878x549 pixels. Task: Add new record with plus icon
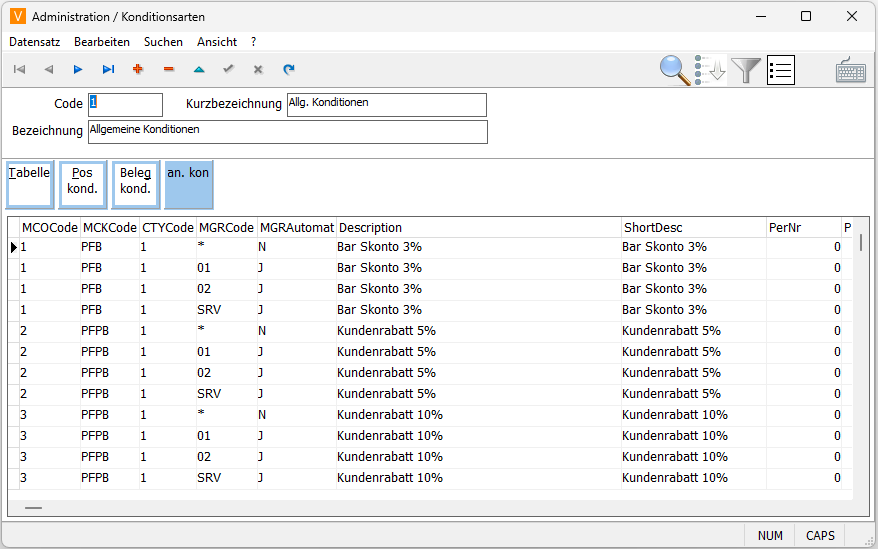[138, 70]
